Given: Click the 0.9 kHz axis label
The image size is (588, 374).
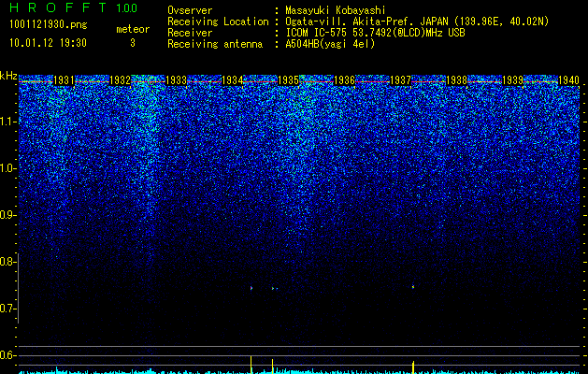Looking at the screenshot, I should pos(8,215).
